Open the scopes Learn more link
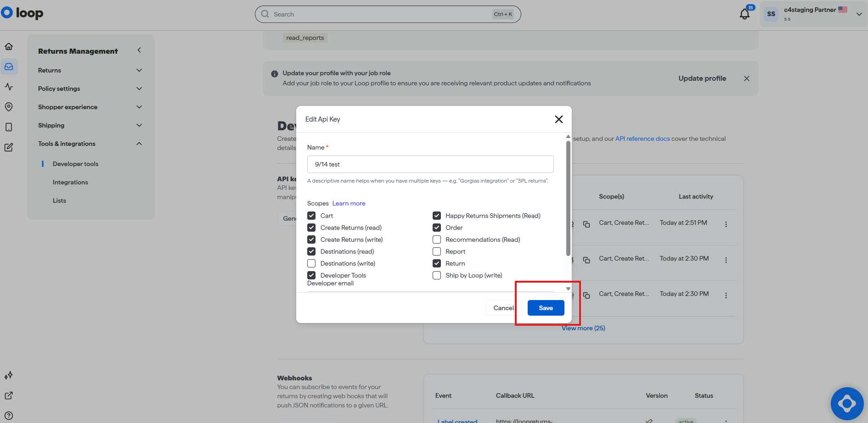868x423 pixels. 349,203
